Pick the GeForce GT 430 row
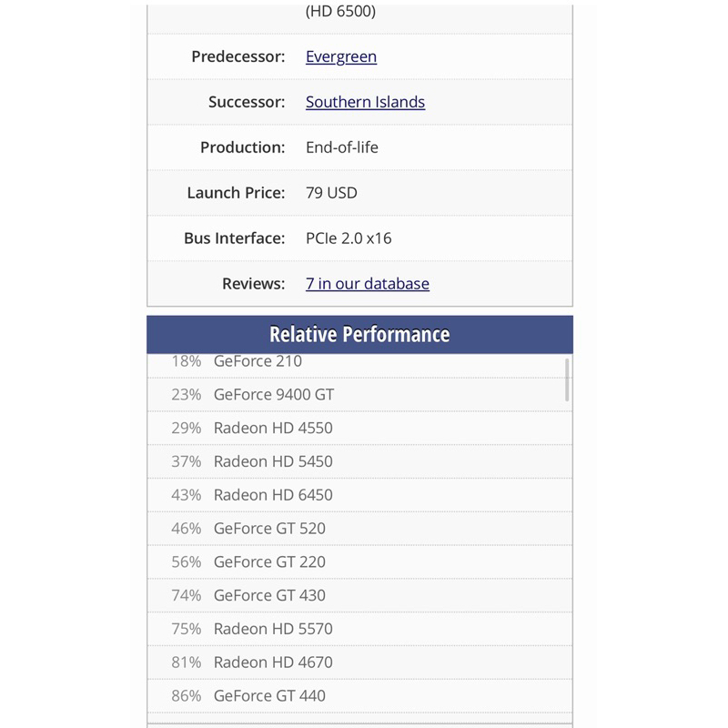This screenshot has height=728, width=728. (x=269, y=595)
